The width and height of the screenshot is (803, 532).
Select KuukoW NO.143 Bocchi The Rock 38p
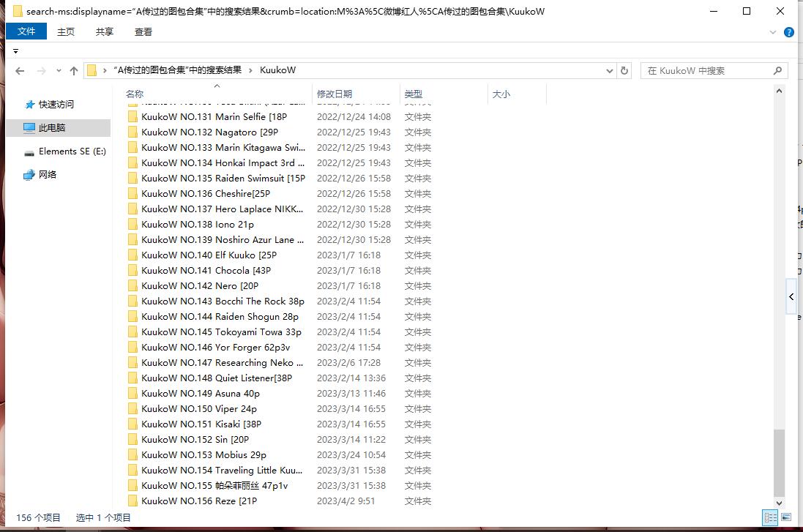click(223, 301)
